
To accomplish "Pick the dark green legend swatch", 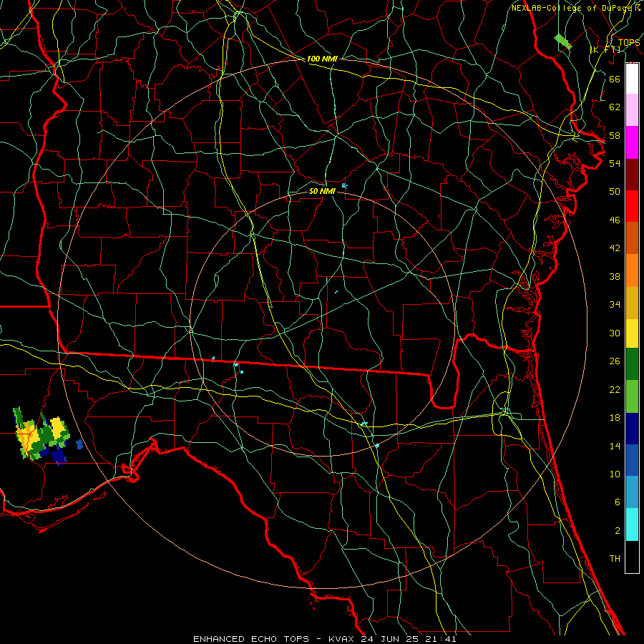I will pyautogui.click(x=632, y=364).
